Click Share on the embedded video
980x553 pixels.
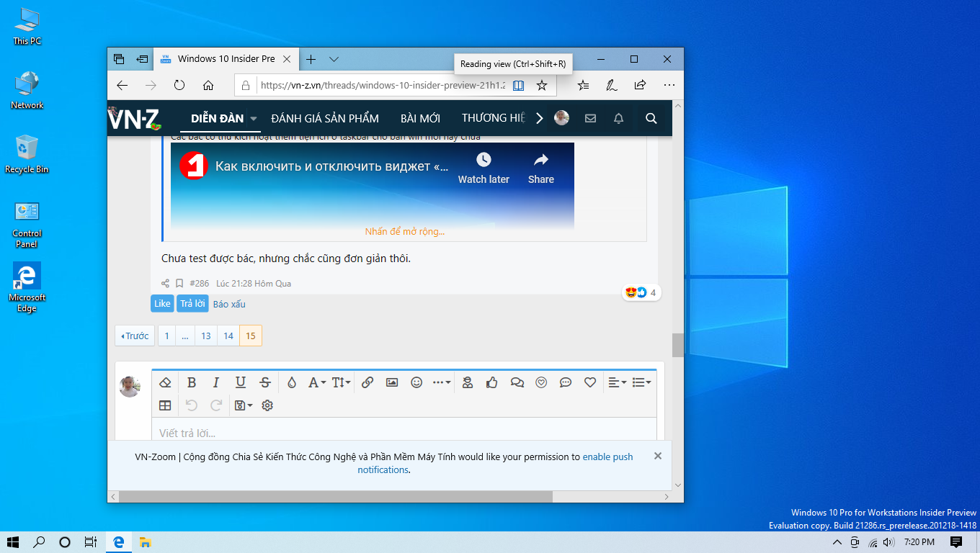point(541,168)
